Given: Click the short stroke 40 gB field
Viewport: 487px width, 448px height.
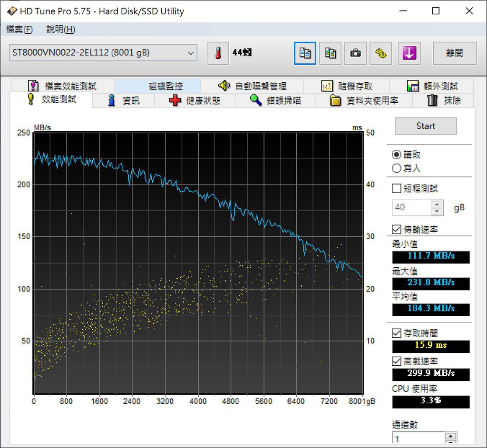Looking at the screenshot, I should [x=411, y=207].
